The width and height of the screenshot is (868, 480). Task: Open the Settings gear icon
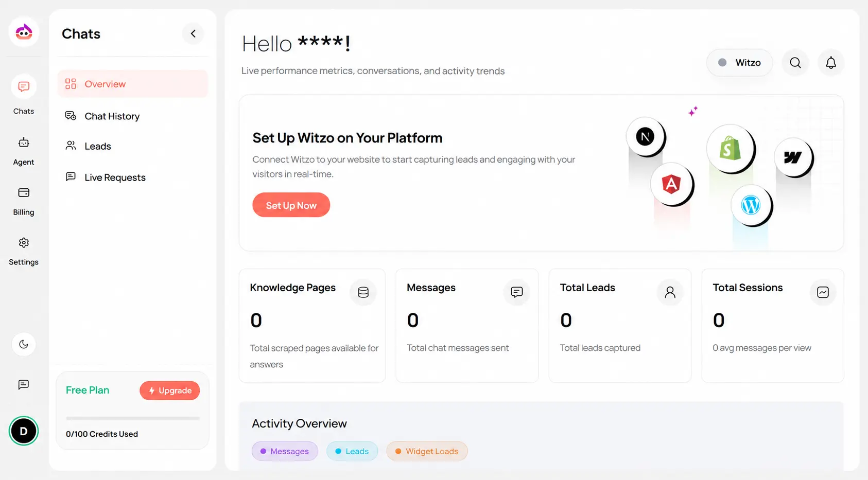click(24, 242)
